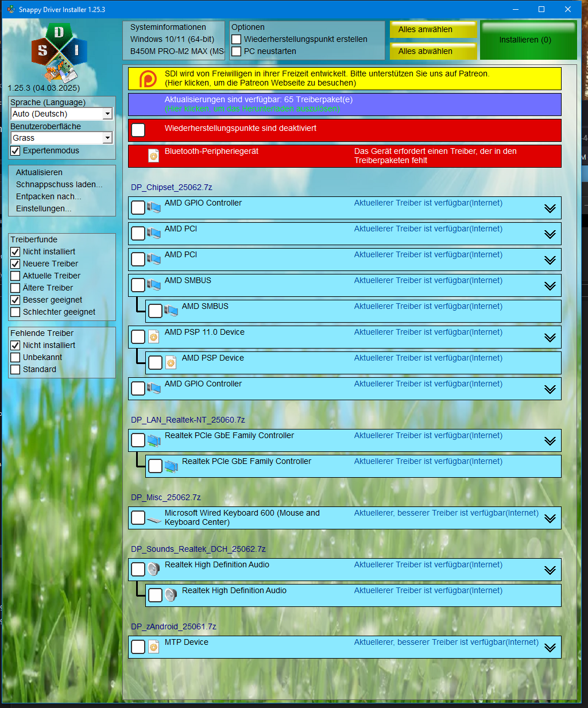Toggle PC neustarten checkbox
Viewport: 588px width, 708px height.
[236, 52]
